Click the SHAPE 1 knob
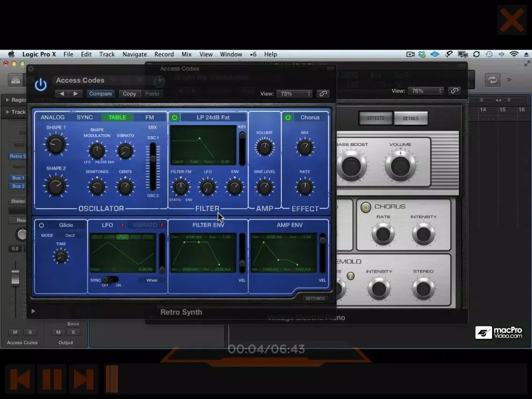This screenshot has height=399, width=532. pos(55,144)
